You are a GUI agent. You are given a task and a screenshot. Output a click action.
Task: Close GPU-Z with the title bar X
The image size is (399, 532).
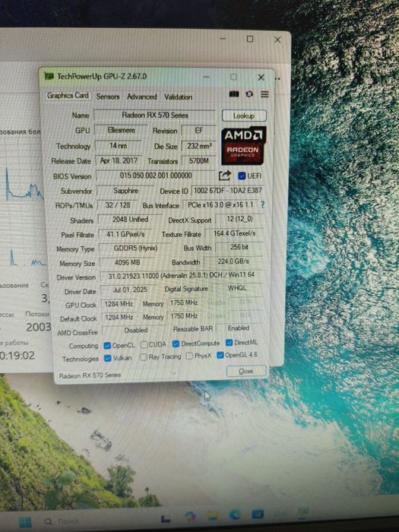(261, 78)
